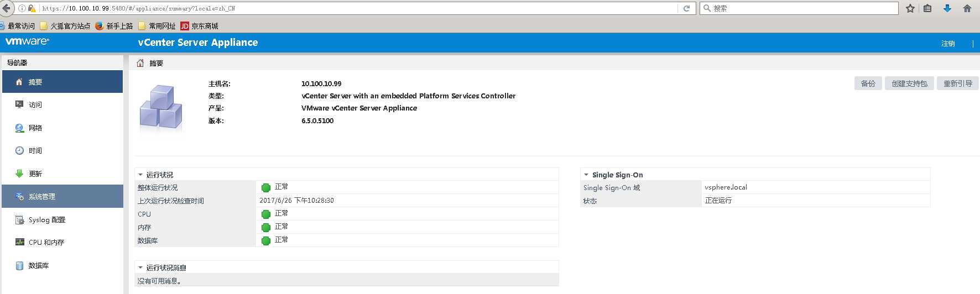Image resolution: width=980 pixels, height=294 pixels.
Task: Click the hostname value 10.100.10.99
Action: [x=321, y=83]
